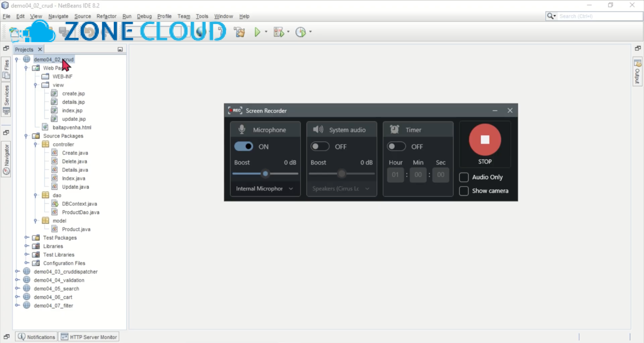
Task: Click the Profile Project toolbar icon
Action: (x=301, y=32)
